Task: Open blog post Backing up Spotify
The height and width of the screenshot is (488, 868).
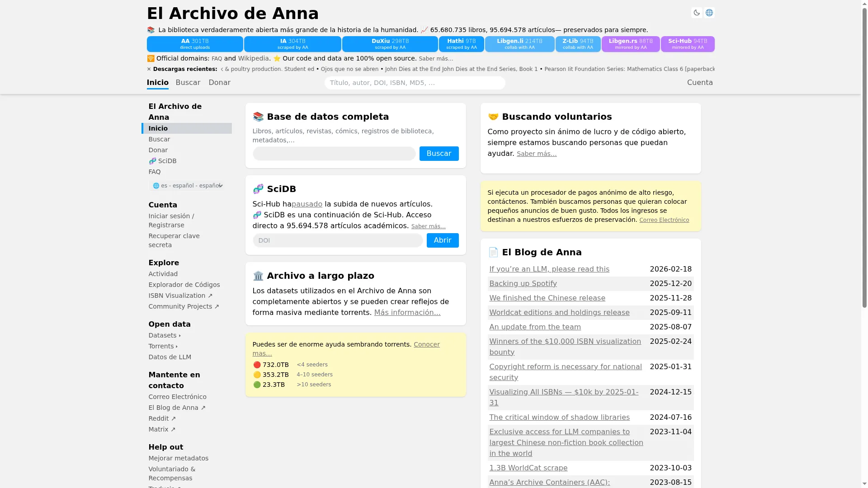Action: pos(523,284)
